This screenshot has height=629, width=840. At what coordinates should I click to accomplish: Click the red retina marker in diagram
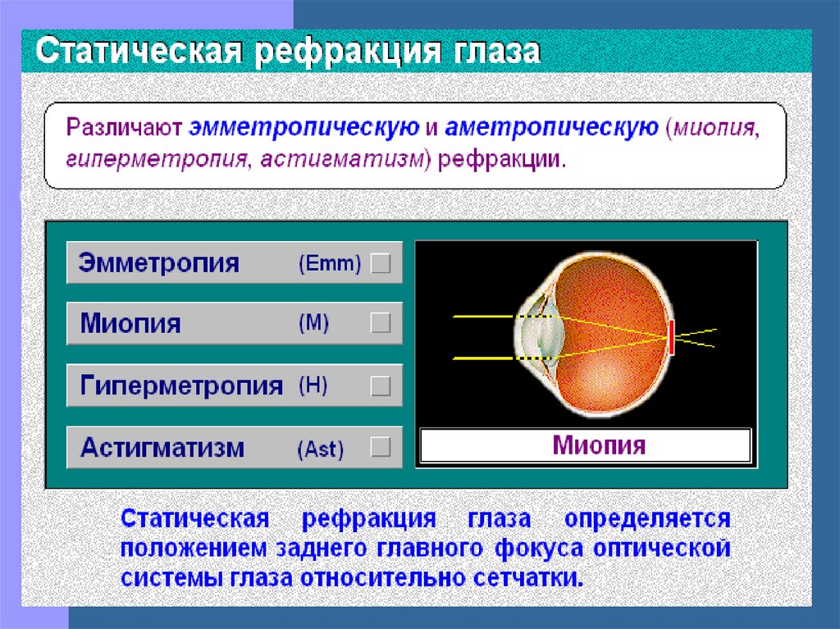coord(671,337)
